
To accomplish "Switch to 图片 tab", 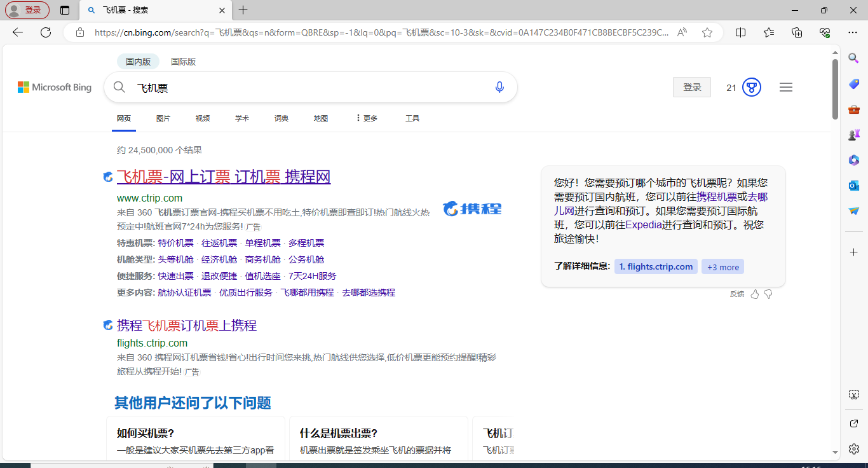I will 163,118.
